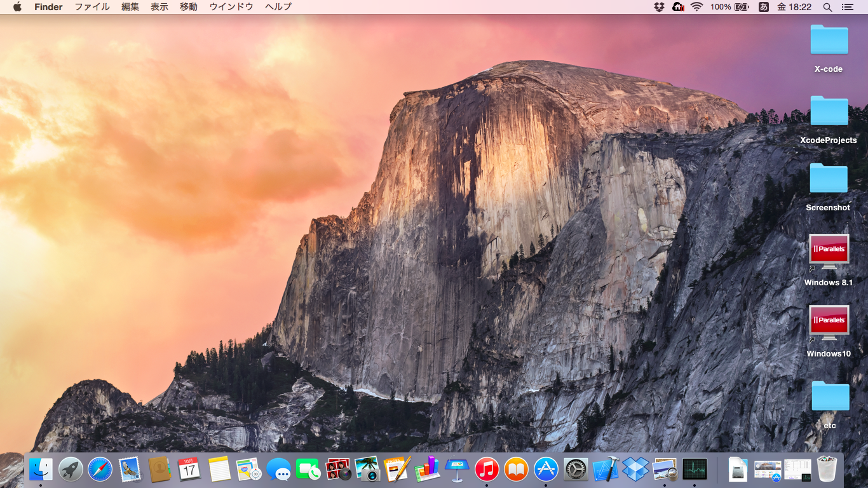Open System Preferences gear icon
Viewport: 868px width, 488px height.
pyautogui.click(x=576, y=470)
